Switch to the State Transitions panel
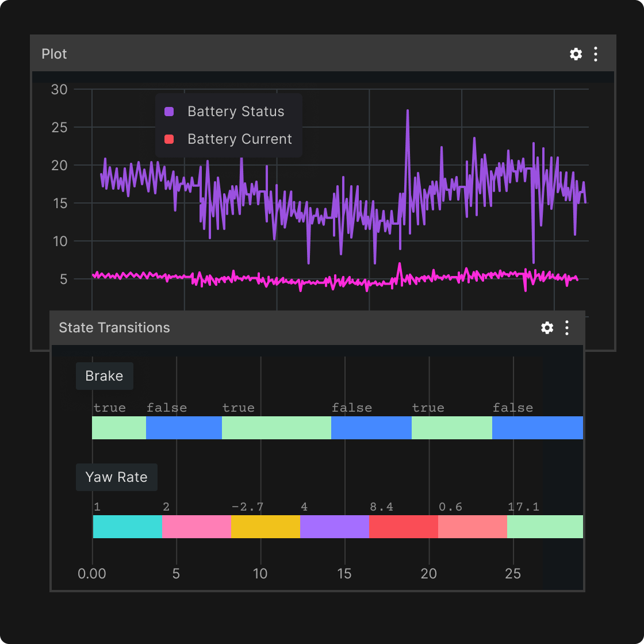This screenshot has width=644, height=644. pyautogui.click(x=114, y=328)
